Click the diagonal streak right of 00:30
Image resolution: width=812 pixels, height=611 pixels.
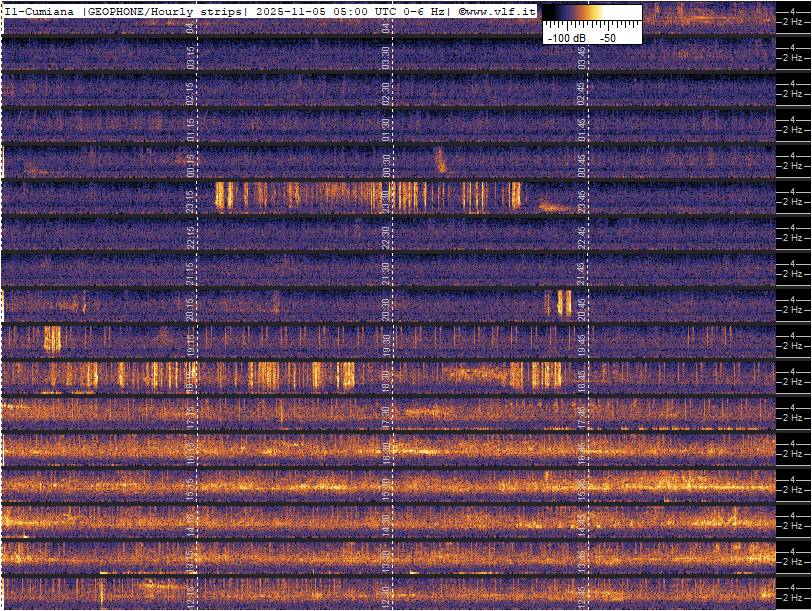(x=440, y=159)
